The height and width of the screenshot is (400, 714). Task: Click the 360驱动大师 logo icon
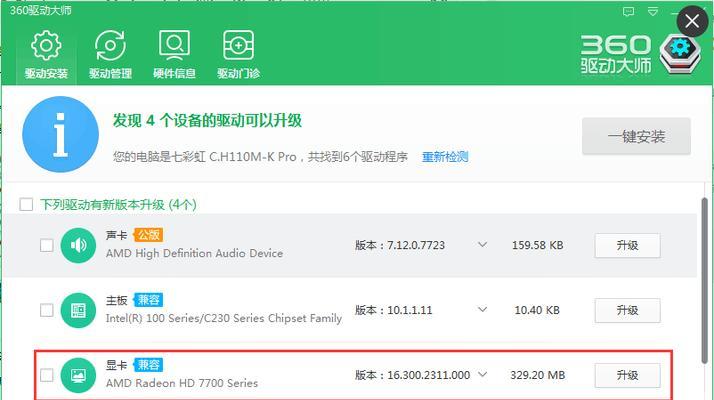680,54
